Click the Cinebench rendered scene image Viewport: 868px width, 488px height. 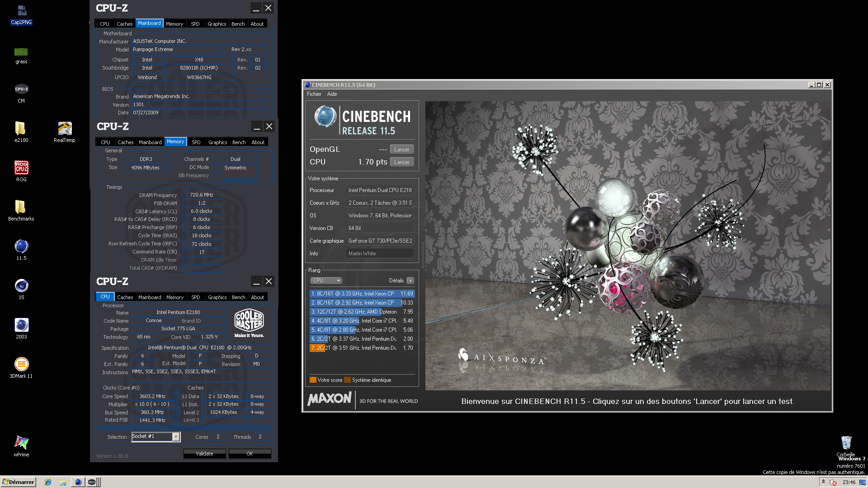pyautogui.click(x=627, y=245)
